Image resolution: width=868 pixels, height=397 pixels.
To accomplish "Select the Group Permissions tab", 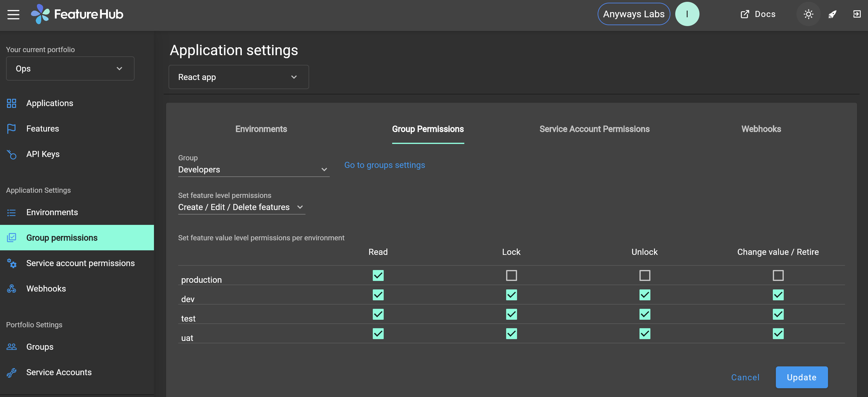I will coord(428,129).
